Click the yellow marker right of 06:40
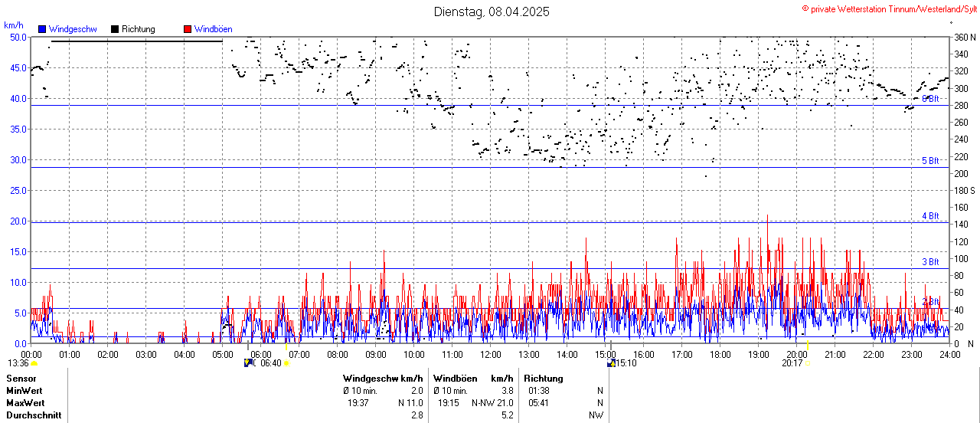The height and width of the screenshot is (423, 980). (x=286, y=363)
